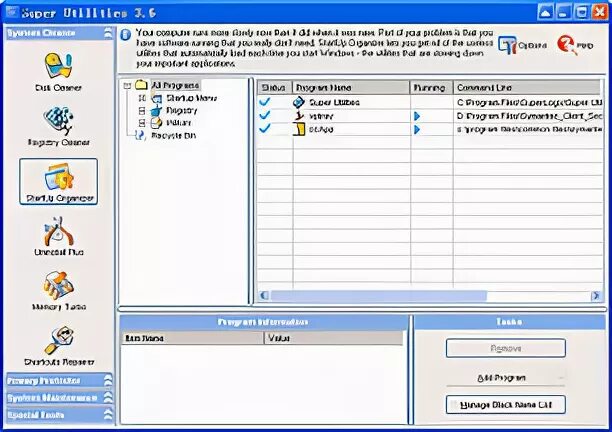Click the up-arrow tray button in the title bar
This screenshot has width=612, height=432.
(x=545, y=12)
